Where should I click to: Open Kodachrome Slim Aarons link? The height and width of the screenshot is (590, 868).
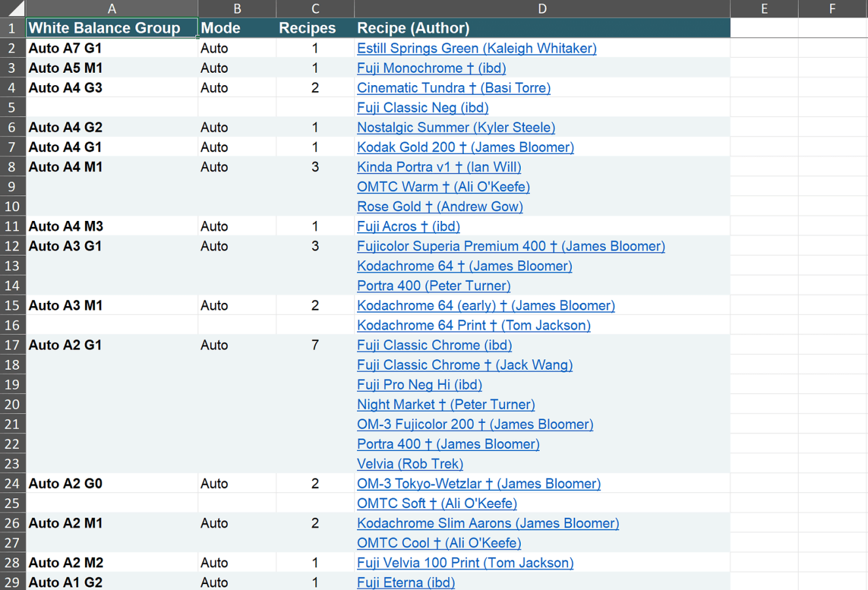pyautogui.click(x=488, y=523)
